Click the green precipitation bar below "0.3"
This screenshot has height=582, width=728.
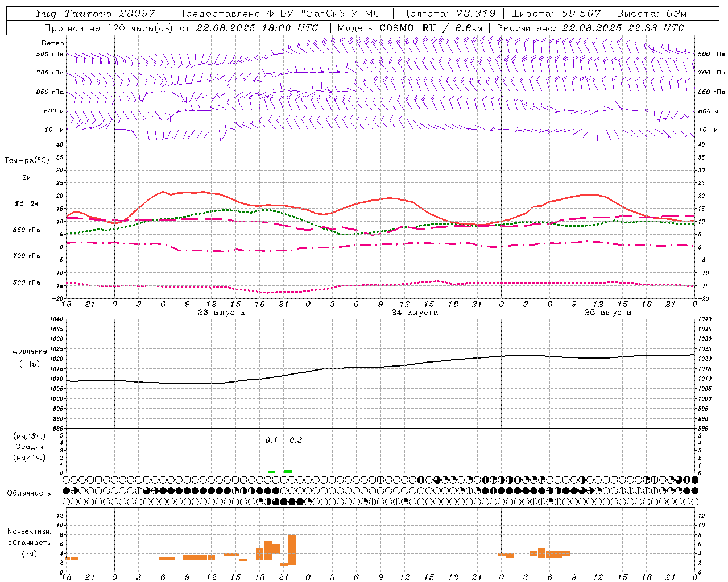point(288,471)
